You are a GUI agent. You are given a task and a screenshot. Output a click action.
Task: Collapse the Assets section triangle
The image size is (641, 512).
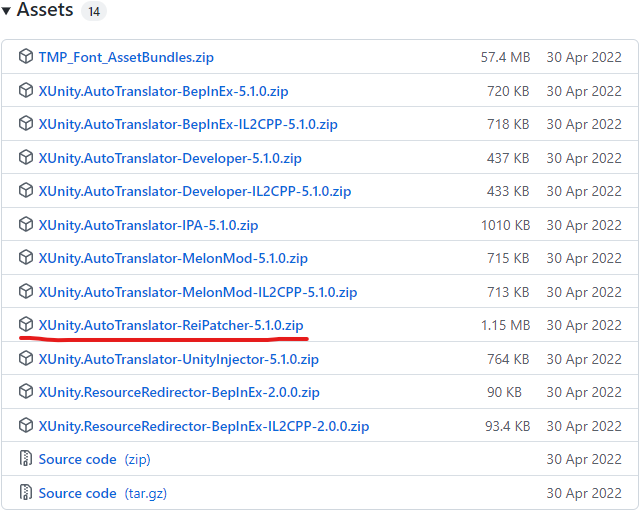click(x=7, y=11)
